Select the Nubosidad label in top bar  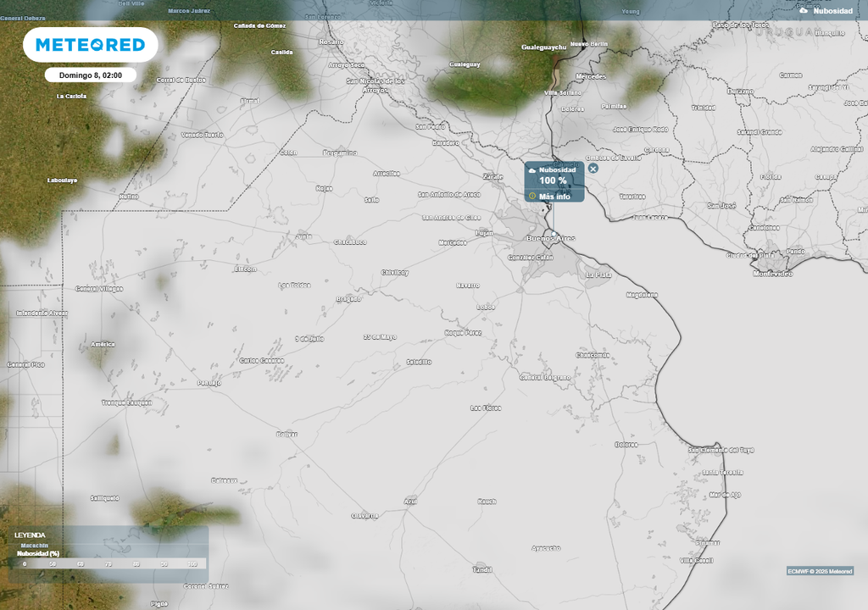pyautogui.click(x=833, y=11)
